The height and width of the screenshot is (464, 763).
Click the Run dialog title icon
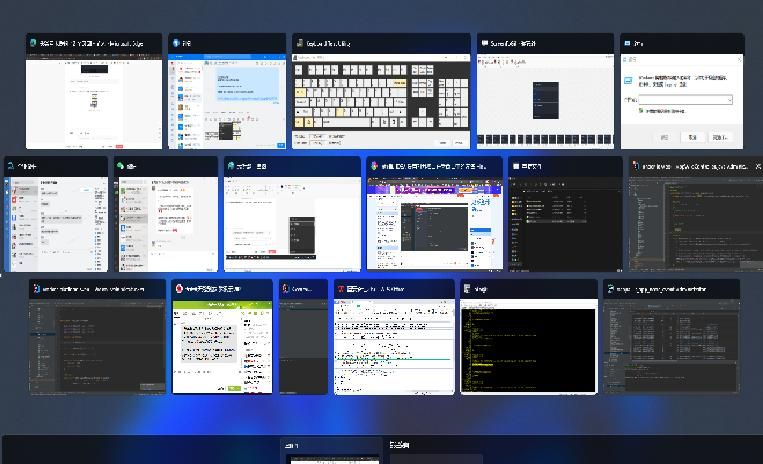628,43
